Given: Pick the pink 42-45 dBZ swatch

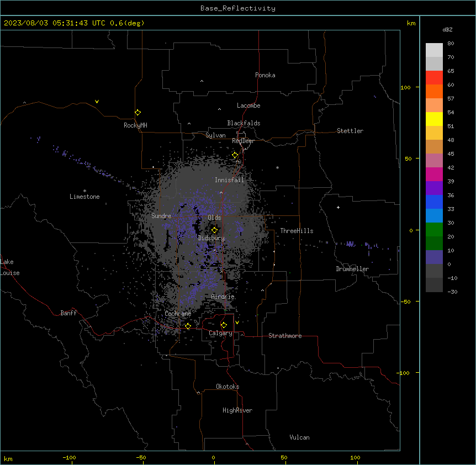Looking at the screenshot, I should tap(434, 161).
